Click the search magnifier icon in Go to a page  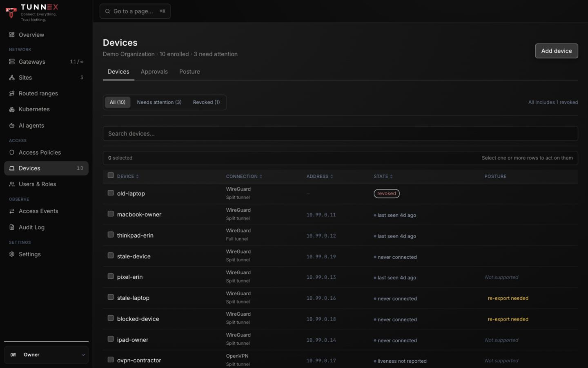(x=107, y=11)
